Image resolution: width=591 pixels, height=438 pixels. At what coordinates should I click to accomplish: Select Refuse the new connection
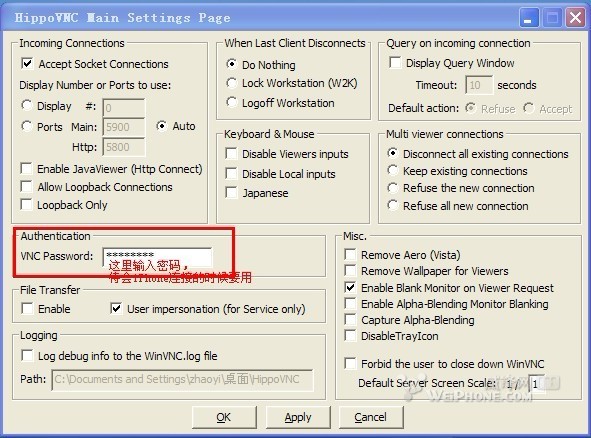[393, 188]
